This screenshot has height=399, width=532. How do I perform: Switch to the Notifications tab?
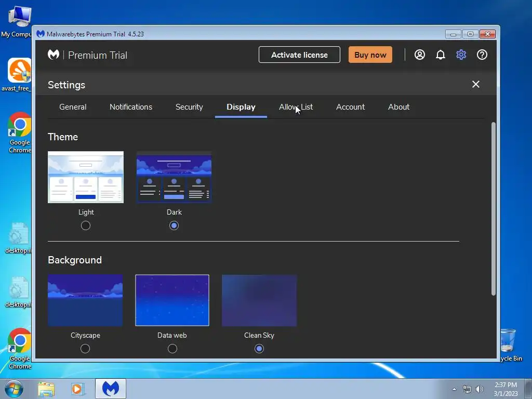point(130,107)
